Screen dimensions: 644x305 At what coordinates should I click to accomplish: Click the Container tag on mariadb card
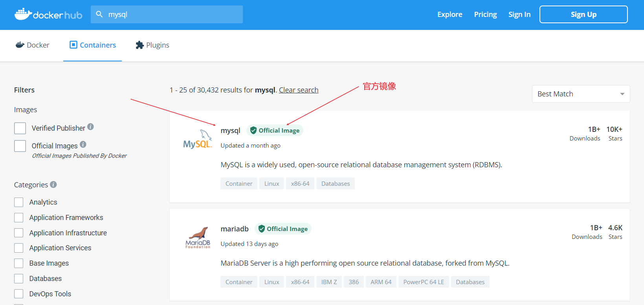[239, 282]
